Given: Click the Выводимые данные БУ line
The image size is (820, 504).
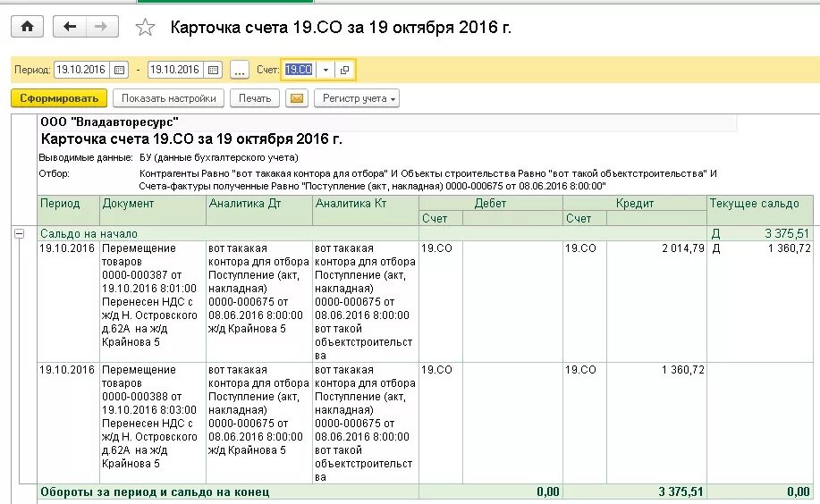Looking at the screenshot, I should (168, 157).
